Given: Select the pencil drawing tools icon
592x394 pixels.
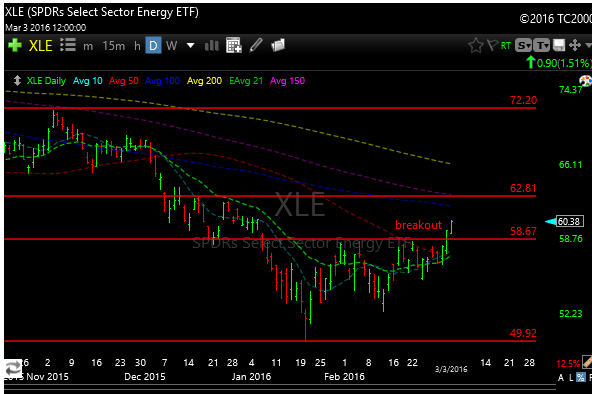Looking at the screenshot, I should 256,45.
